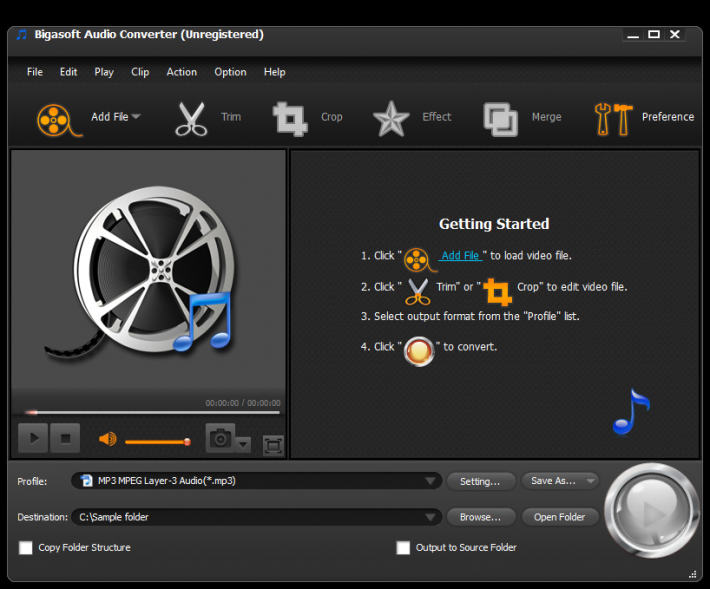
Task: Click the MP3 file icon in Profile field
Action: click(86, 480)
